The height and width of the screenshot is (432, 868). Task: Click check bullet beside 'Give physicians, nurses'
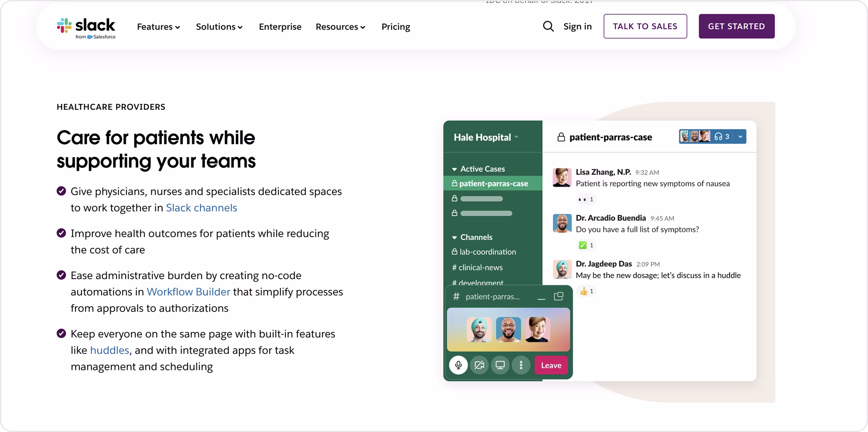(61, 191)
